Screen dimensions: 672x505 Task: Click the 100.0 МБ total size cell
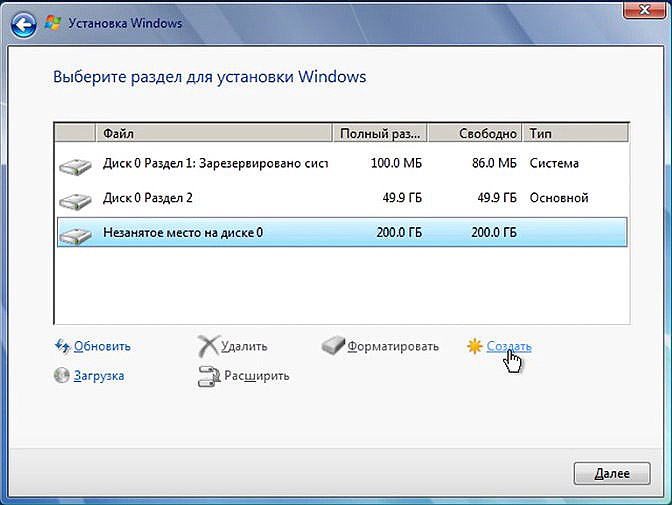coord(396,163)
